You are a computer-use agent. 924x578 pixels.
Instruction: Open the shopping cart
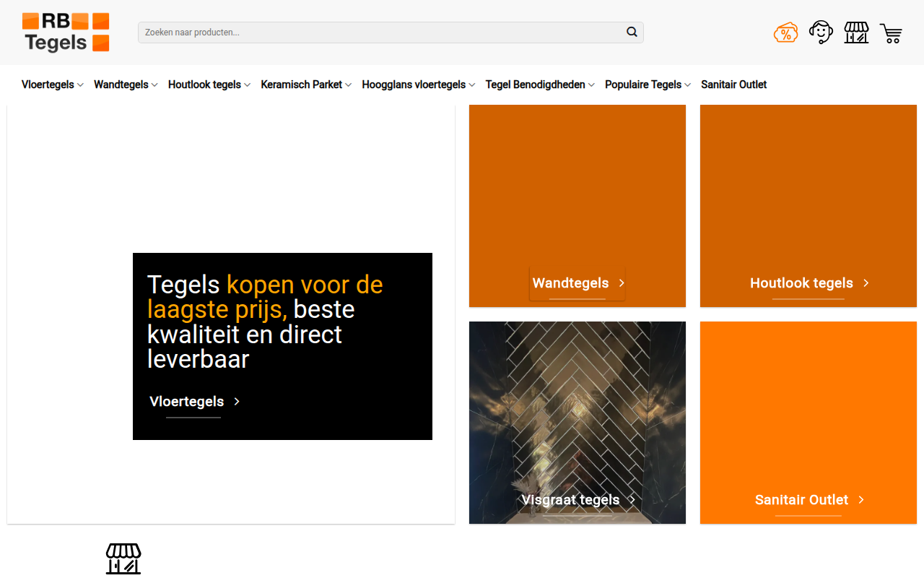892,33
